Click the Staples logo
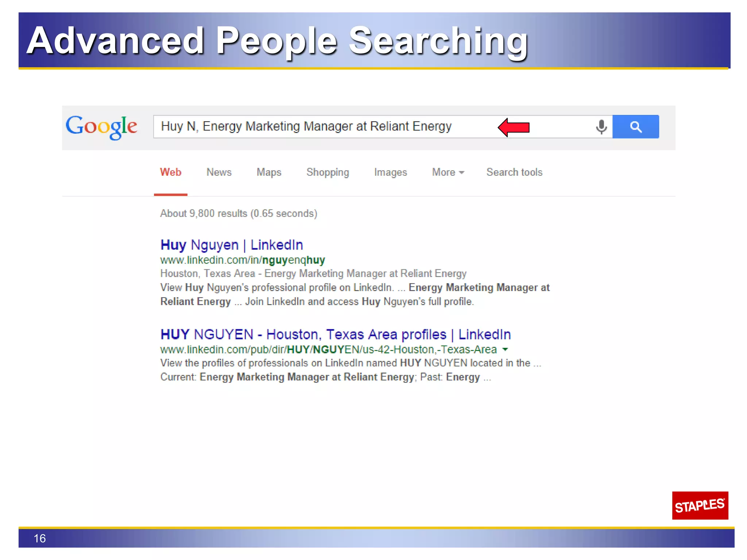This screenshot has height=560, width=747. (700, 505)
